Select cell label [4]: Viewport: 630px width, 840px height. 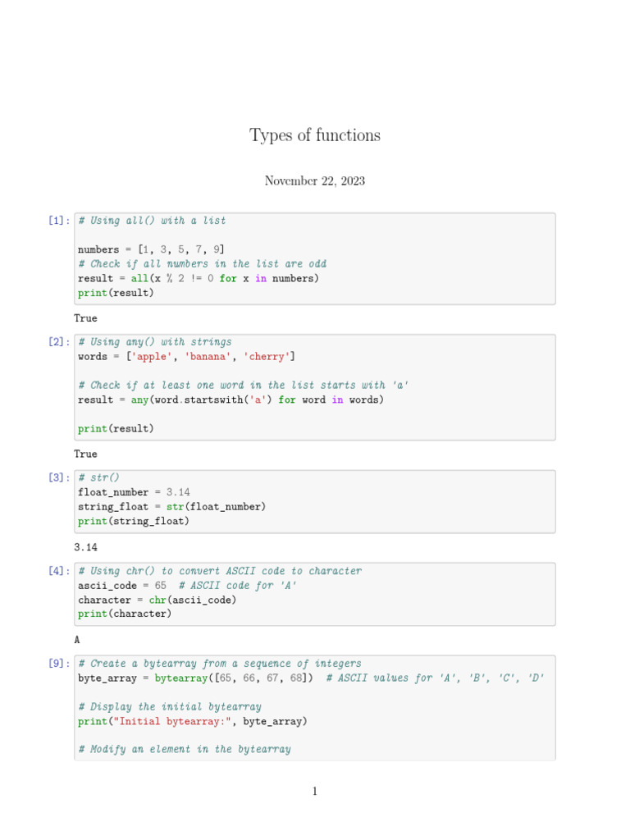click(58, 571)
